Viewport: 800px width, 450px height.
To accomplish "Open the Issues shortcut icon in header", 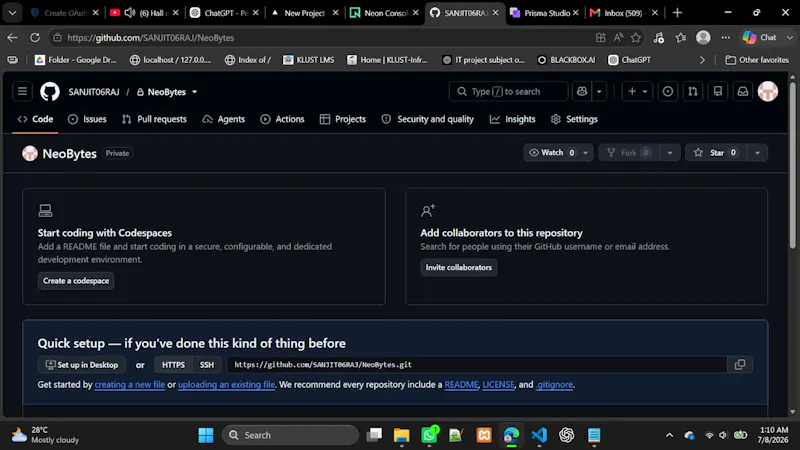I will point(667,91).
